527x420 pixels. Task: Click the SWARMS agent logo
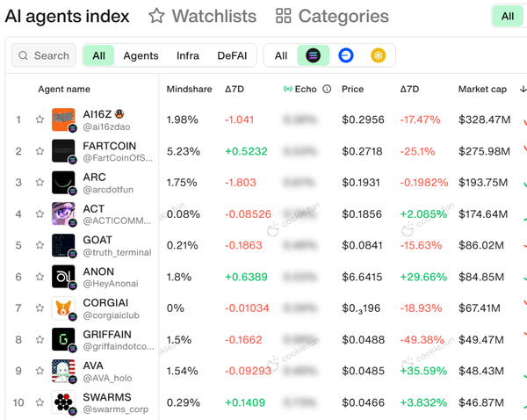tap(63, 403)
